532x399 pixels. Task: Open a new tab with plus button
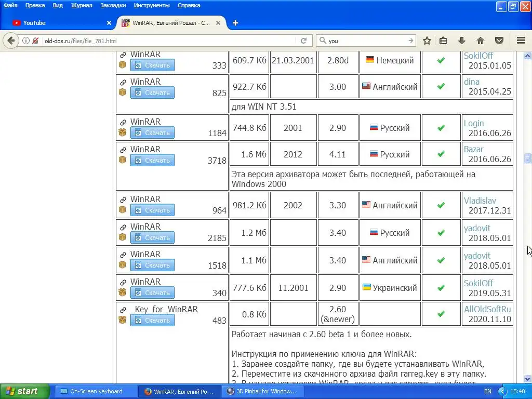(x=235, y=23)
